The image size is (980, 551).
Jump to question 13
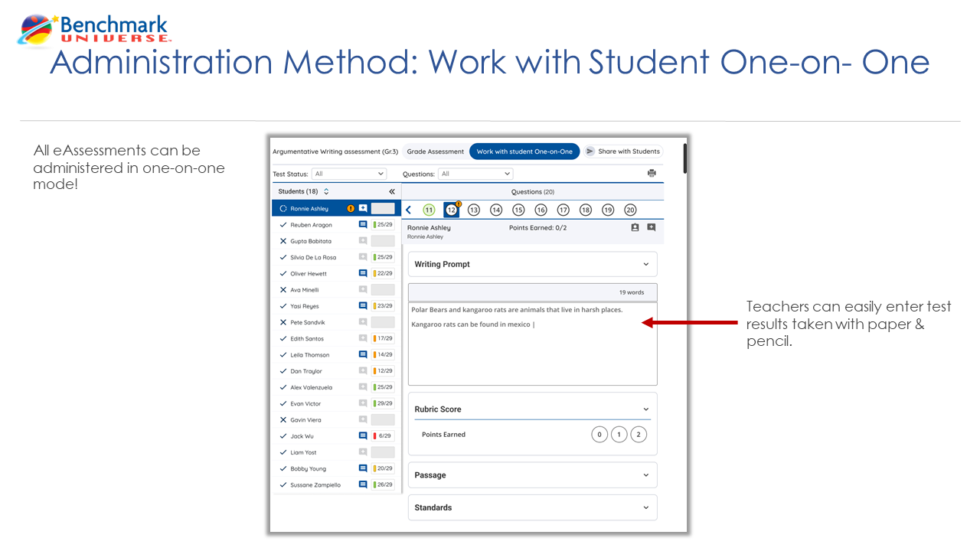[x=474, y=210]
